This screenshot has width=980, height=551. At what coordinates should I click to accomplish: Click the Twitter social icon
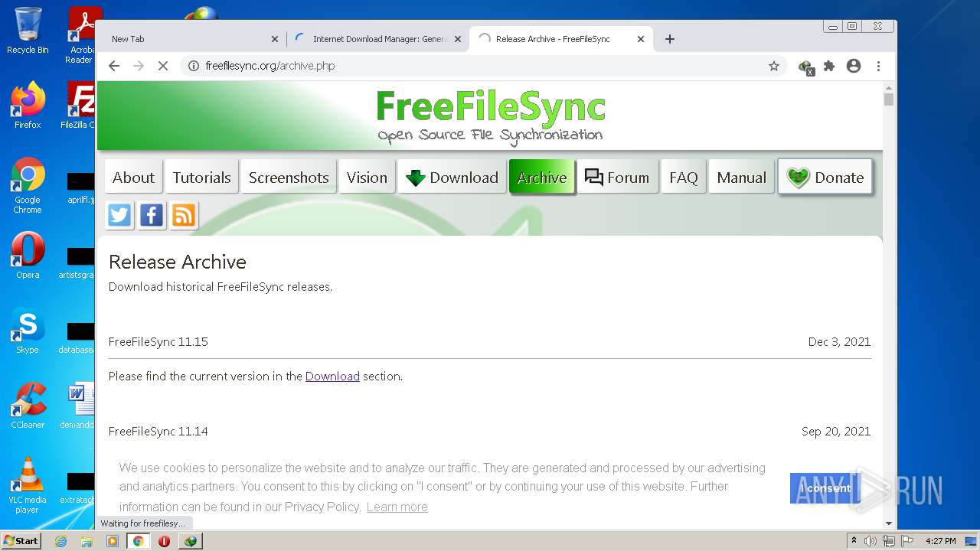click(119, 215)
